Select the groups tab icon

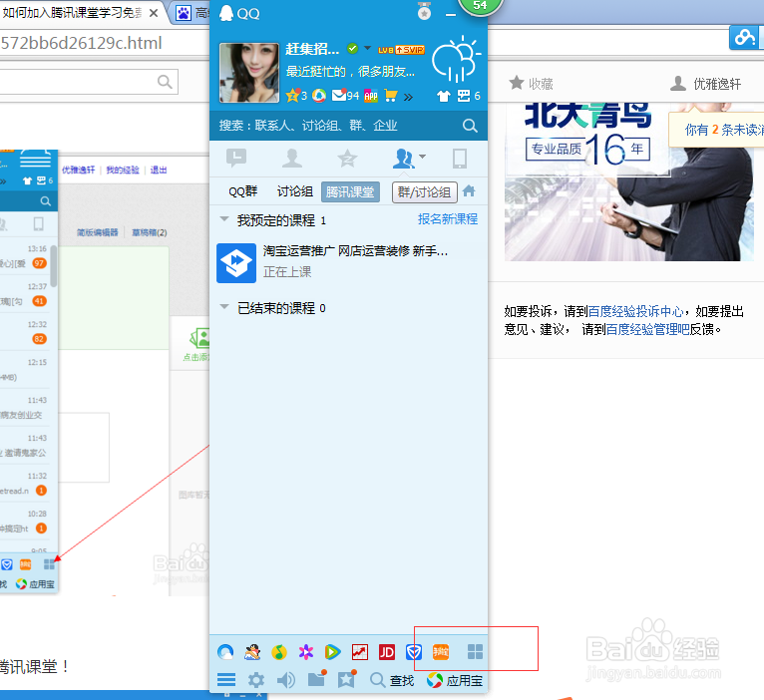[403, 159]
